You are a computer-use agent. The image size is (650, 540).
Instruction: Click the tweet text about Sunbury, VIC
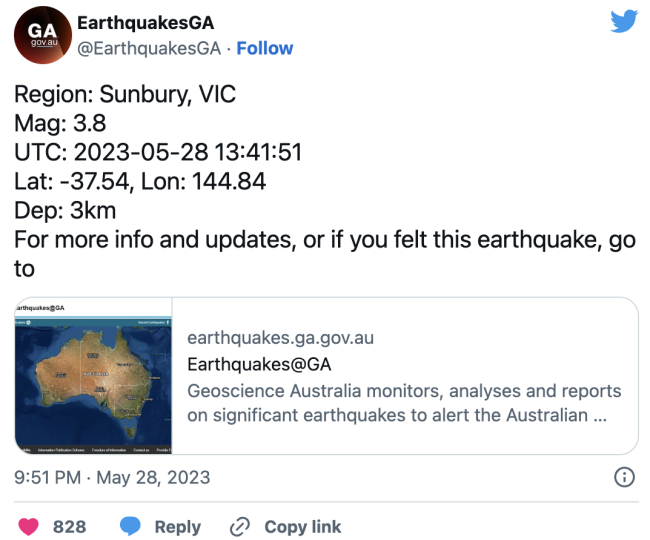[125, 94]
